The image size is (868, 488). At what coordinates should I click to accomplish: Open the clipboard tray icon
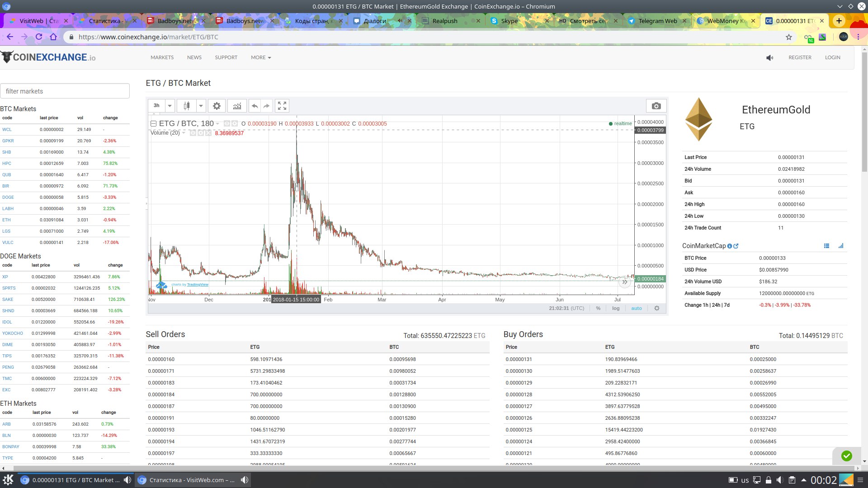pyautogui.click(x=792, y=480)
